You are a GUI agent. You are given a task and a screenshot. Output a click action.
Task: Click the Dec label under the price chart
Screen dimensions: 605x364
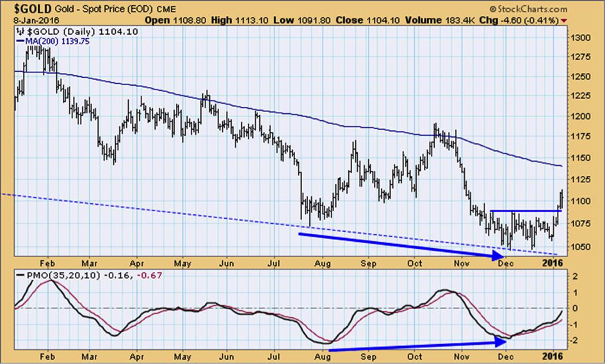(506, 264)
